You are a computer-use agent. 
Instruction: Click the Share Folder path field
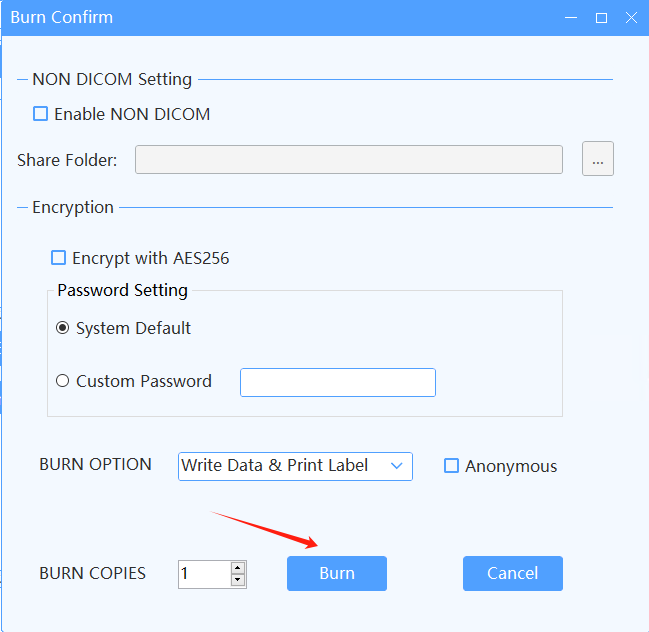tap(348, 160)
